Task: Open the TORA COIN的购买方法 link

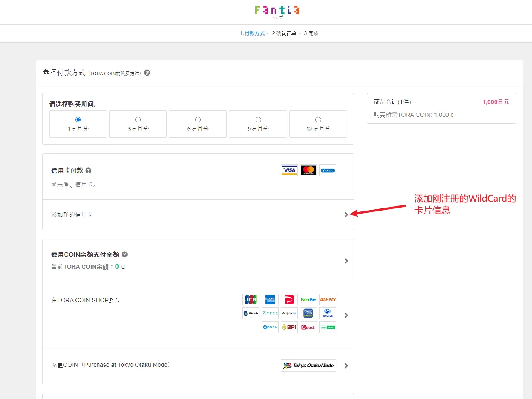Action: tap(115, 74)
